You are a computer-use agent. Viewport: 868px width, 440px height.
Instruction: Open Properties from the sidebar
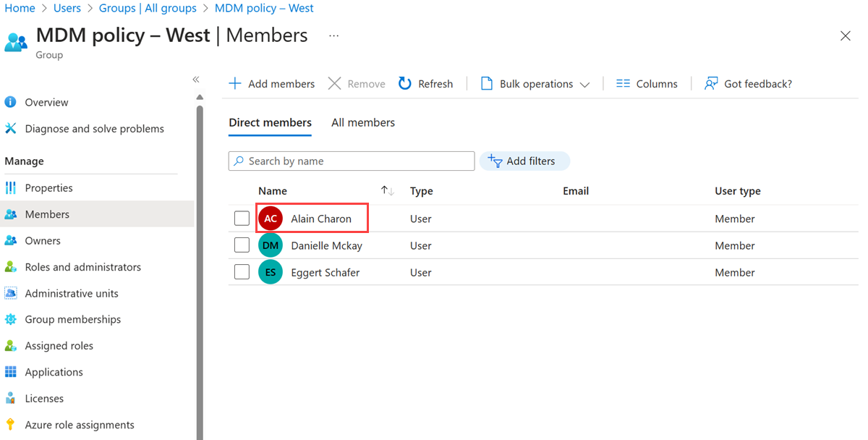coord(48,188)
